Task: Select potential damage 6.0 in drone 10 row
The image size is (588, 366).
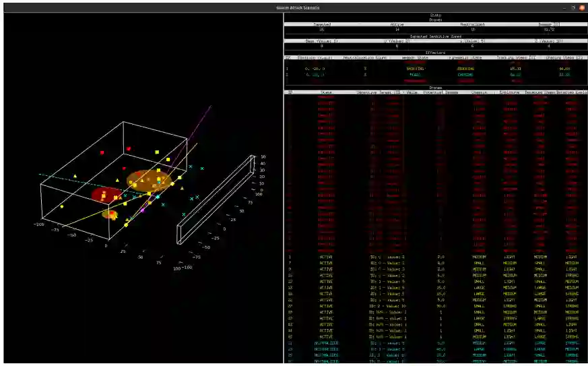Action: click(x=440, y=276)
